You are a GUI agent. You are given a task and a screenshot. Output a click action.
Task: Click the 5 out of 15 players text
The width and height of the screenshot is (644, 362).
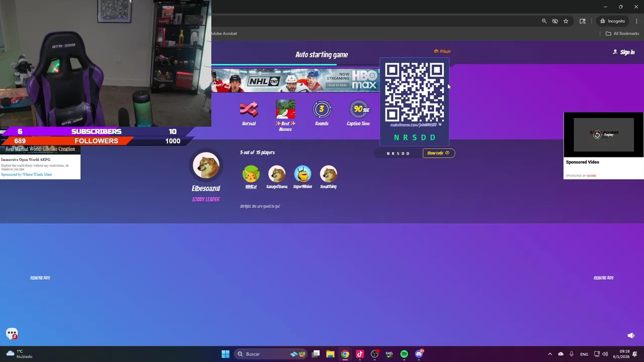click(258, 152)
